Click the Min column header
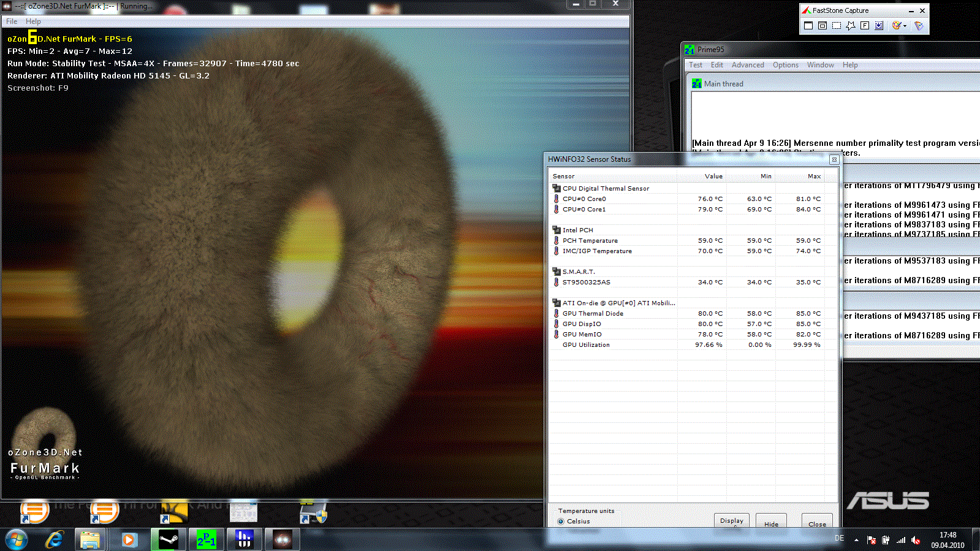 pyautogui.click(x=751, y=177)
